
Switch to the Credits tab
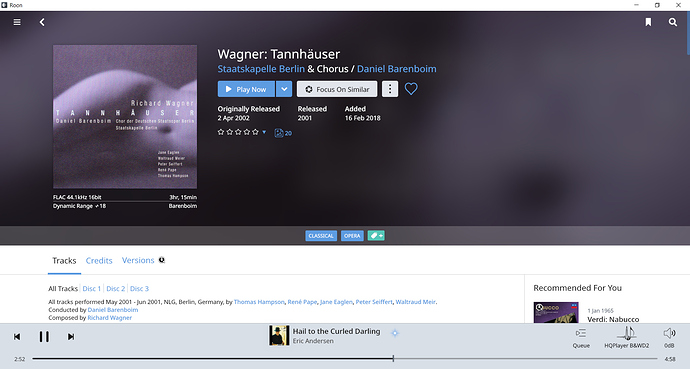99,261
